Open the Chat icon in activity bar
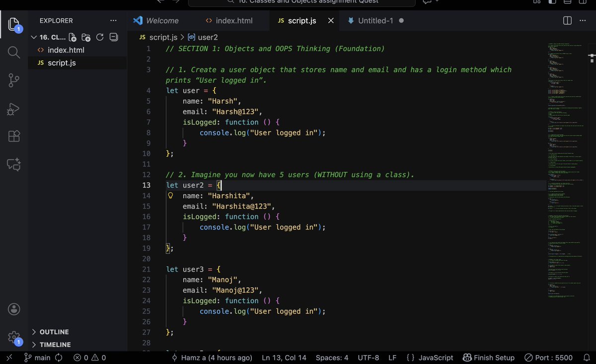This screenshot has width=596, height=364. coord(14,164)
